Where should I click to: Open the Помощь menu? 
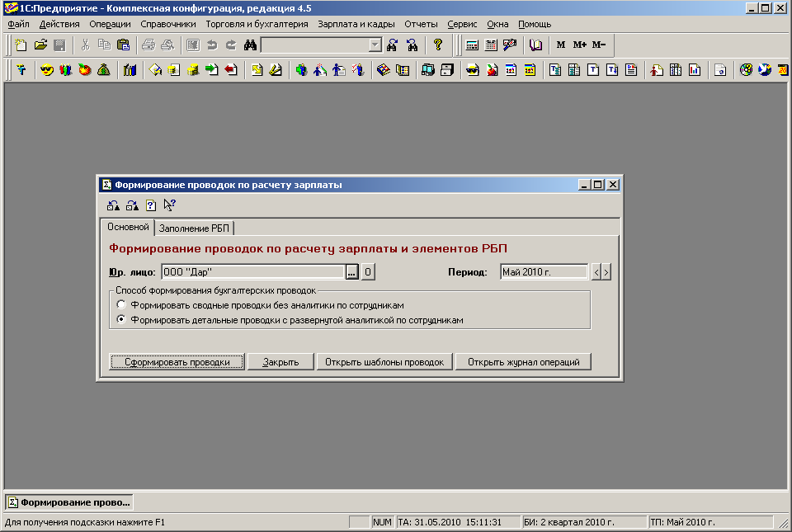(x=535, y=24)
